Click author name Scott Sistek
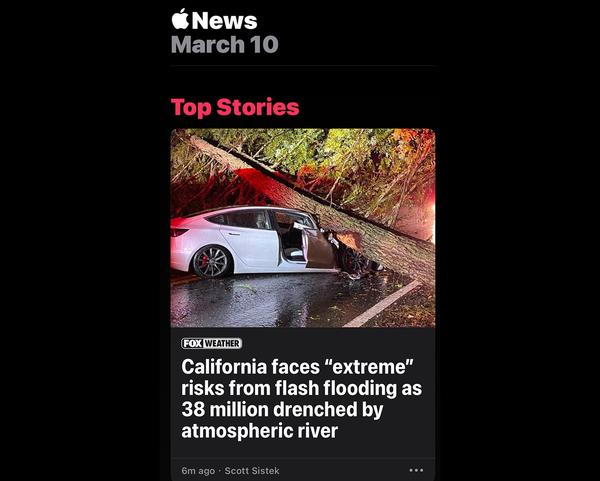This screenshot has width=600, height=481. (252, 470)
